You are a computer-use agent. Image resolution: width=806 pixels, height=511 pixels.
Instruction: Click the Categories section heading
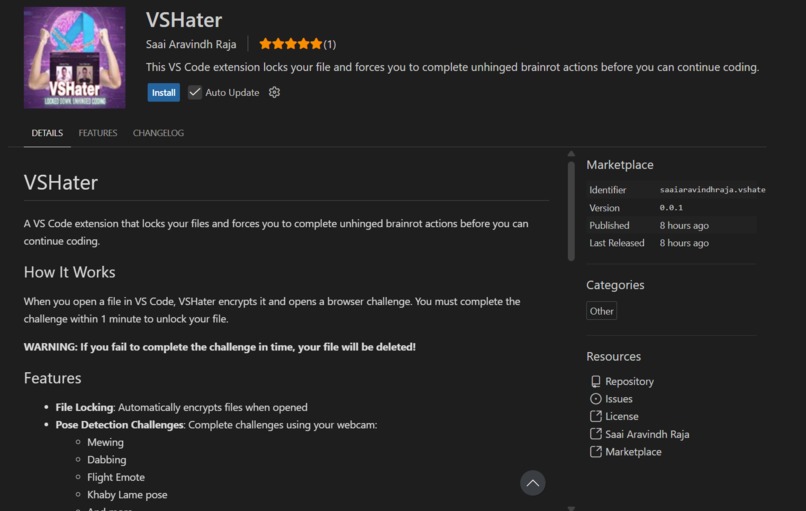615,285
